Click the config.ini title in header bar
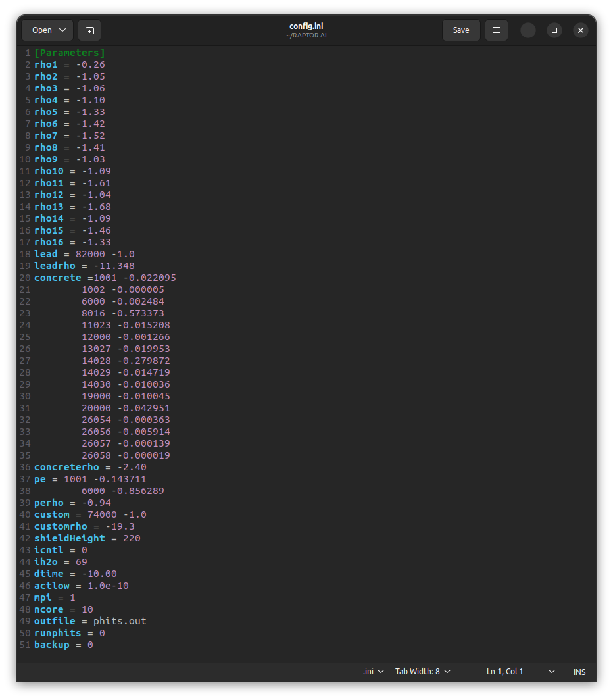 point(306,26)
